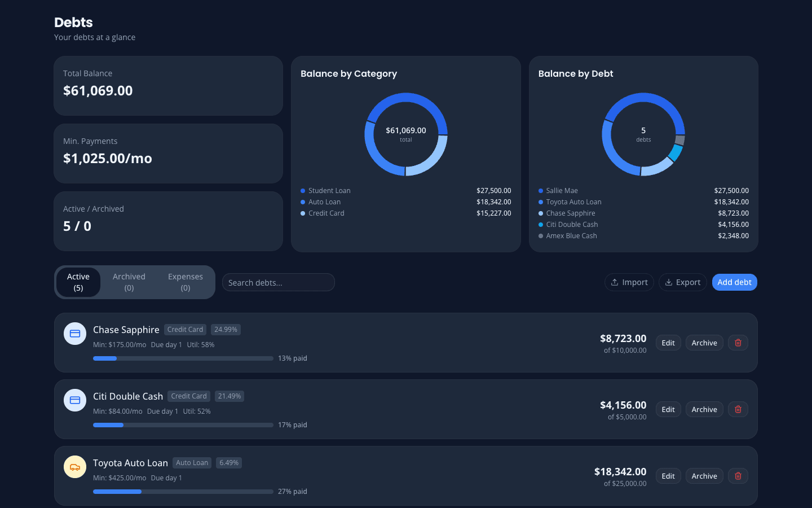This screenshot has width=812, height=508.
Task: Archive the Citi Double Cash debt
Action: pyautogui.click(x=704, y=409)
